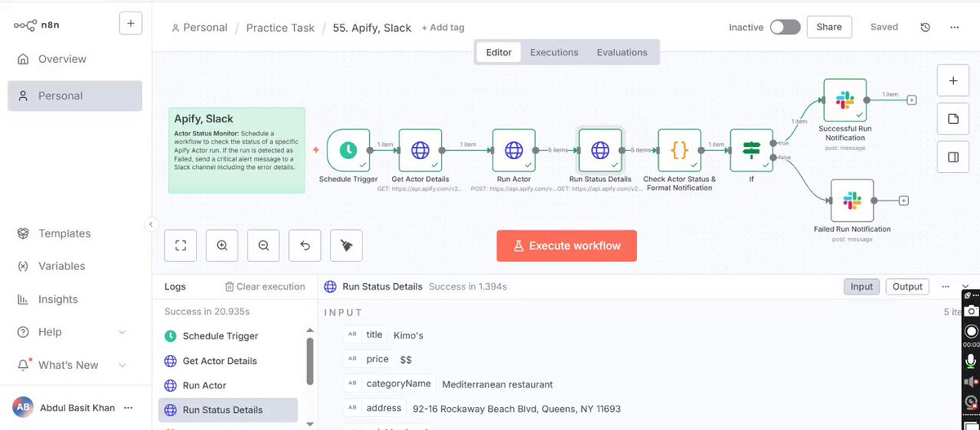Click the plus button beside n8n logo
The width and height of the screenshot is (980, 430).
131,24
